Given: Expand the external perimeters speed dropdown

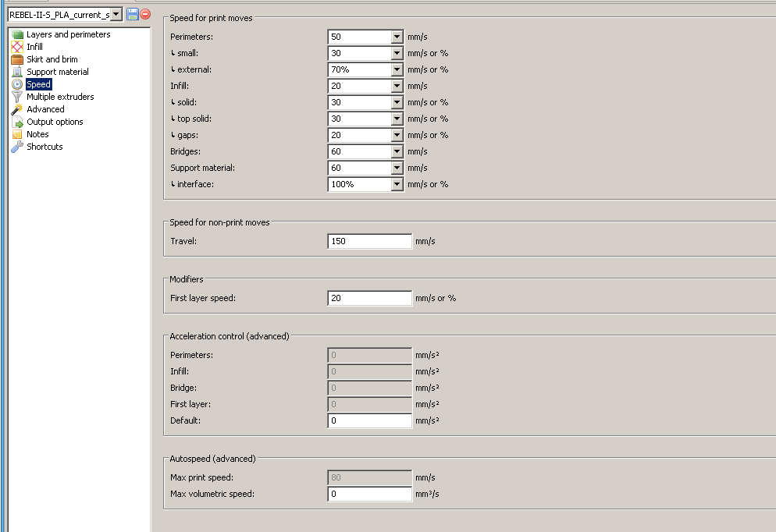Looking at the screenshot, I should [397, 69].
